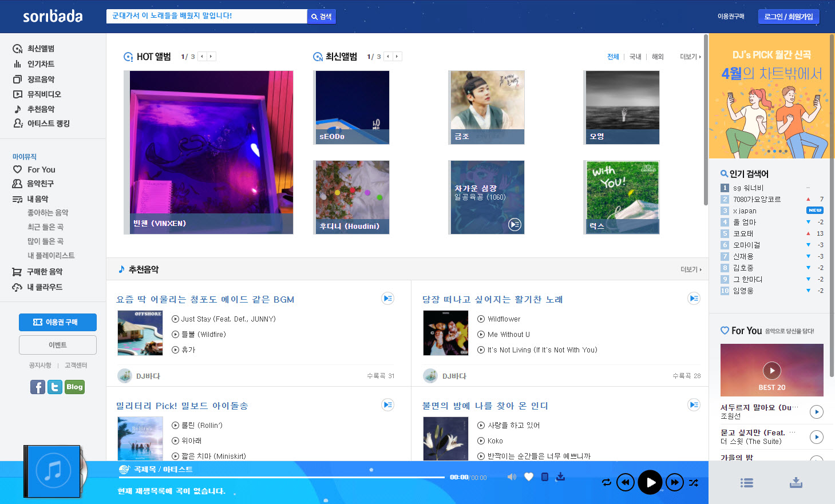This screenshot has height=504, width=835.
Task: Toggle repeat mode in the player
Action: [607, 483]
